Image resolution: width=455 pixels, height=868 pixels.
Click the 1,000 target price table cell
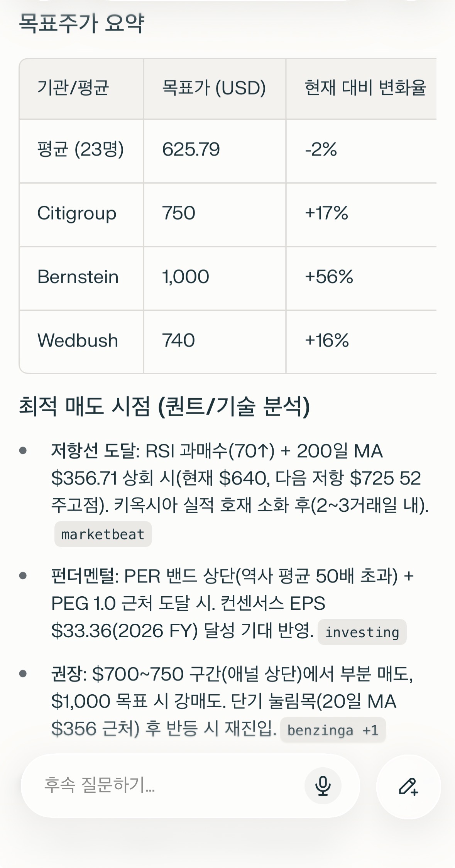[x=186, y=277]
